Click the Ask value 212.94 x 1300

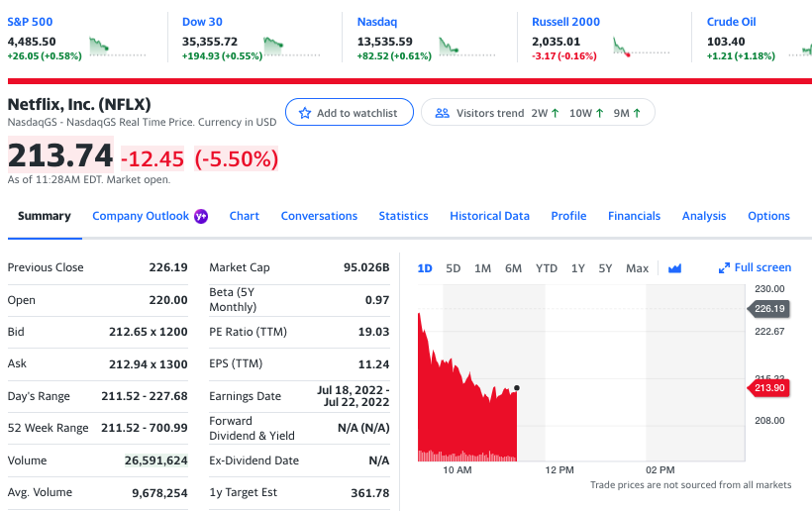[x=149, y=364]
